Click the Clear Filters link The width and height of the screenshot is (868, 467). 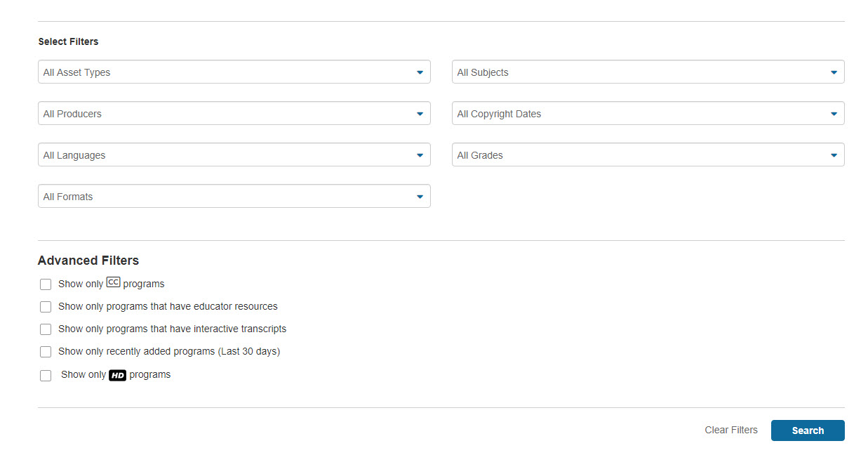click(x=731, y=430)
